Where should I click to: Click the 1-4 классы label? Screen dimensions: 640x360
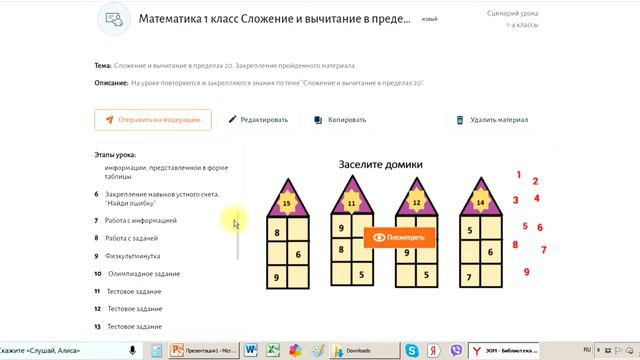pyautogui.click(x=522, y=25)
